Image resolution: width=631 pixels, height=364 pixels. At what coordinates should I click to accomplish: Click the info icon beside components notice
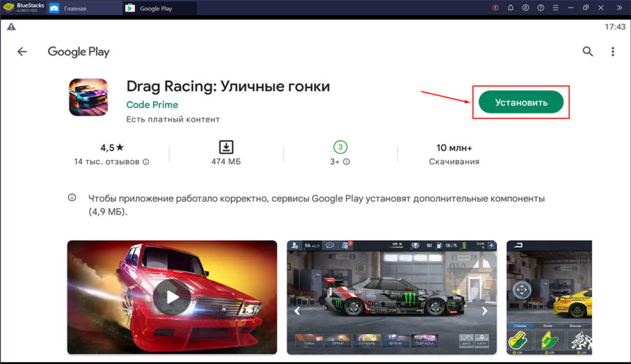(x=72, y=198)
